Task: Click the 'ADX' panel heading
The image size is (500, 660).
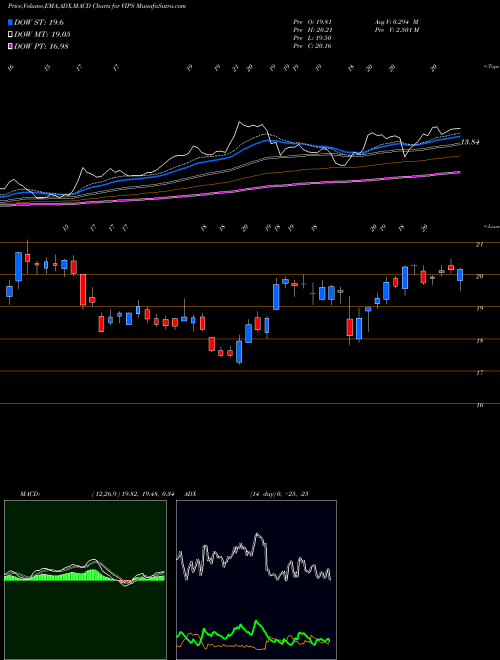Action: 190,494
